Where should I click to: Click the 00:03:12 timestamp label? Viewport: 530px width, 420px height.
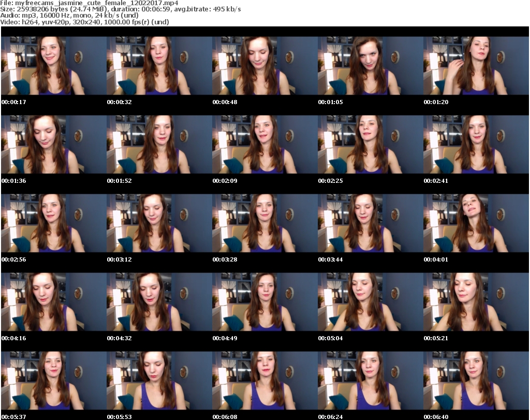coord(120,259)
